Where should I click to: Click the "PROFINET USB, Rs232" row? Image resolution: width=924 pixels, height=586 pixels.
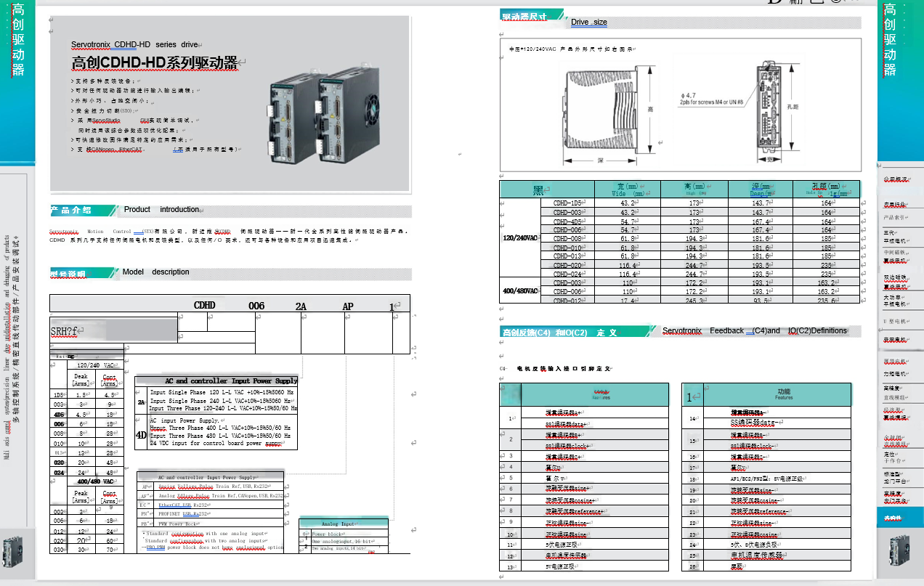click(x=219, y=513)
